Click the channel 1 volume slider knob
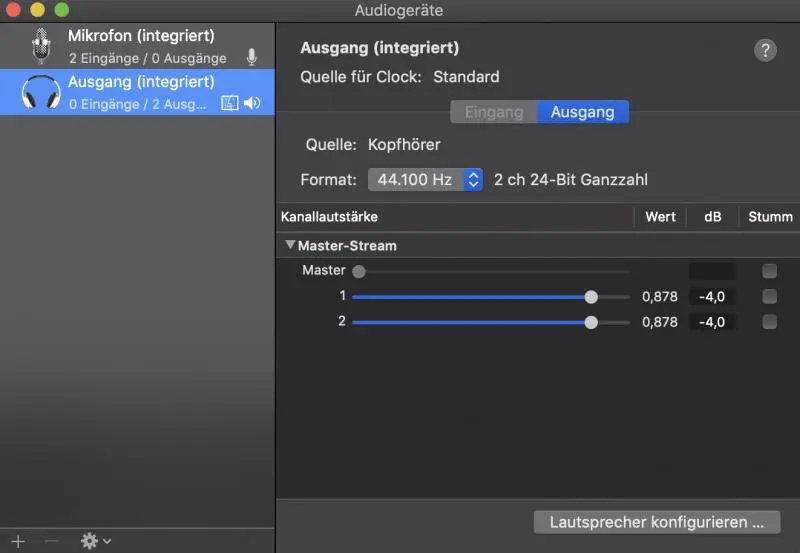 [591, 297]
